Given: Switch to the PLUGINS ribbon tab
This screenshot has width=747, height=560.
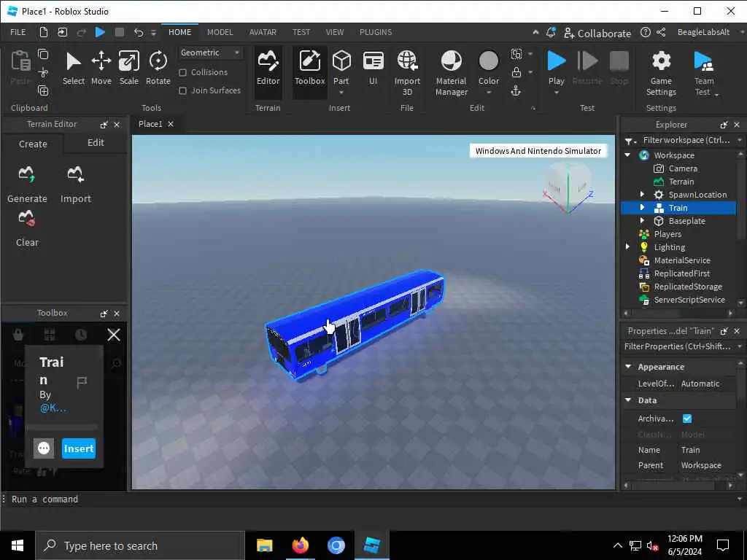Looking at the screenshot, I should tap(376, 32).
